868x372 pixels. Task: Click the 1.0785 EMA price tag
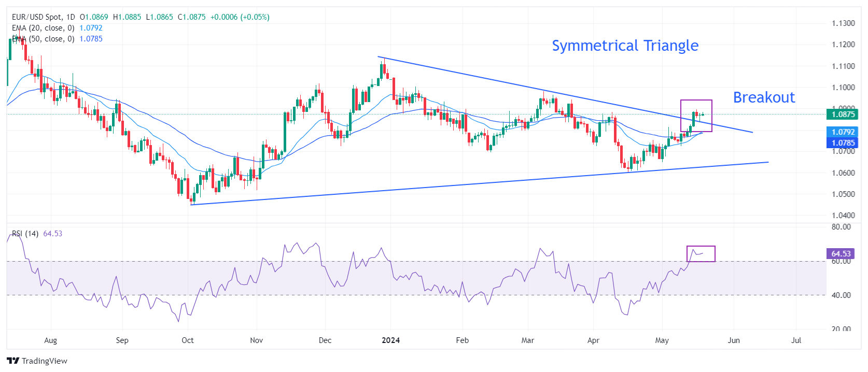coord(843,143)
